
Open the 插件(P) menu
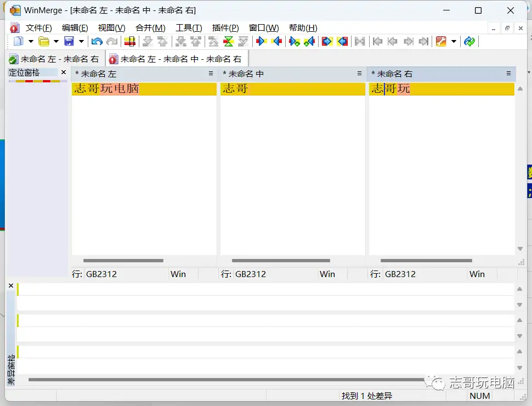[x=225, y=28]
